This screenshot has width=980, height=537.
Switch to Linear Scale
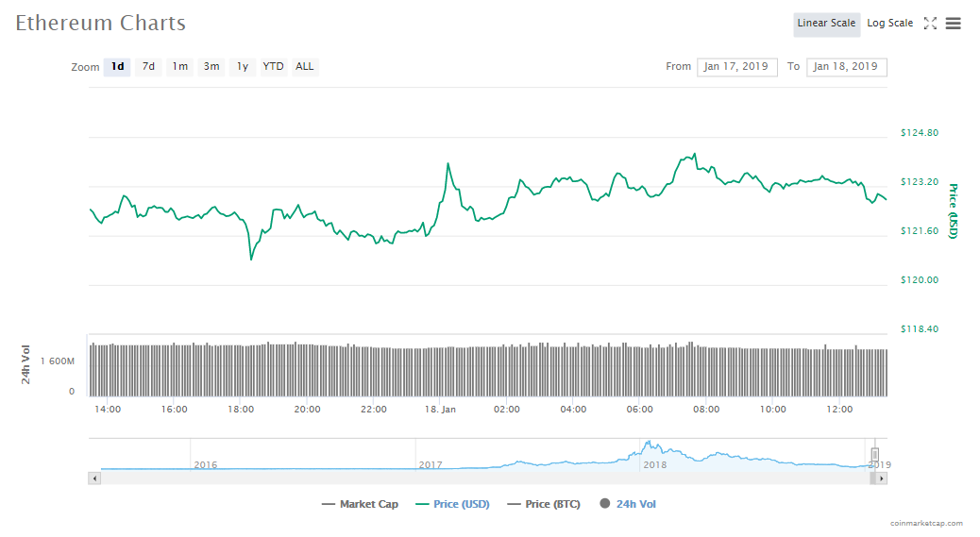826,24
